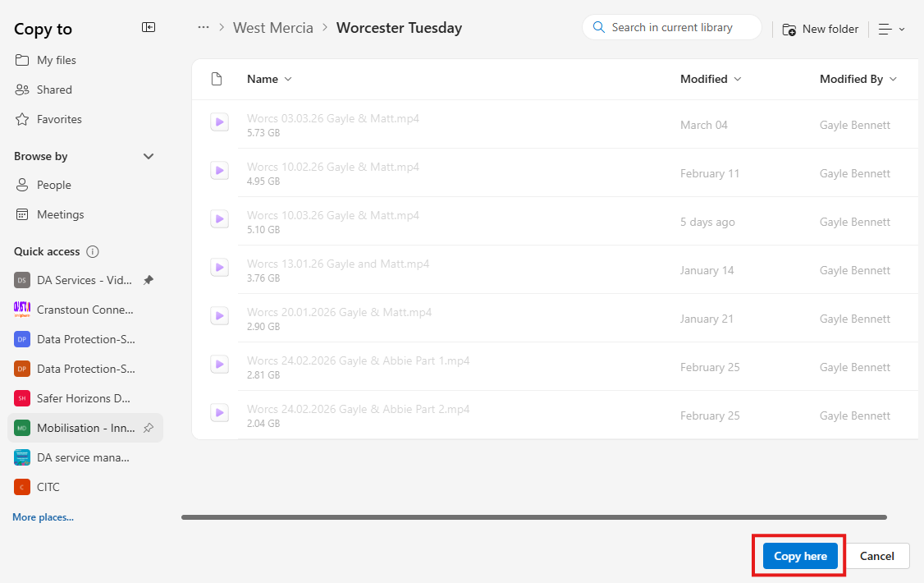This screenshot has height=583, width=924.
Task: Open My files folder icon
Action: click(x=22, y=60)
